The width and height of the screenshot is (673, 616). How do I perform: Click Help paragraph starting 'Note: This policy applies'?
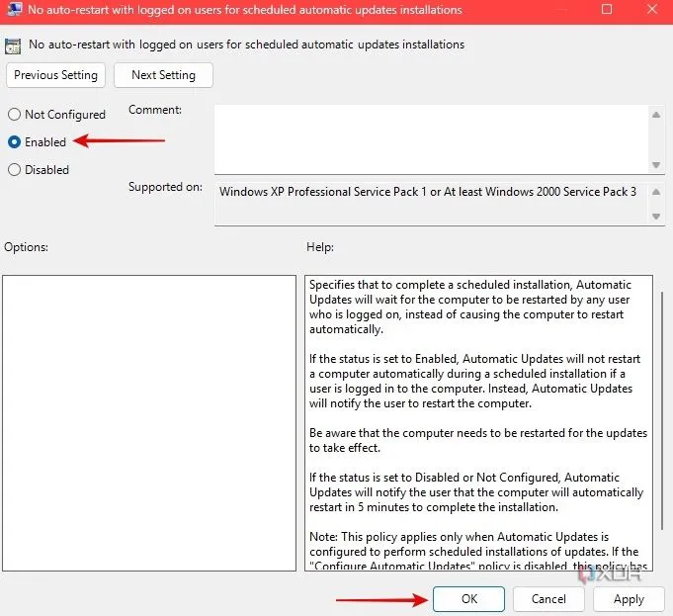(478, 551)
